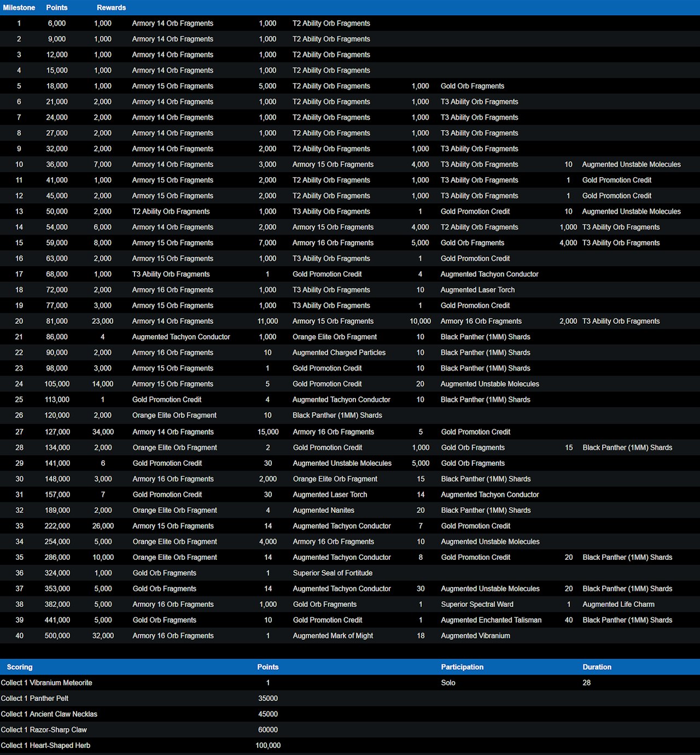This screenshot has width=700, height=755.
Task: Select the Participation column header
Action: point(462,667)
